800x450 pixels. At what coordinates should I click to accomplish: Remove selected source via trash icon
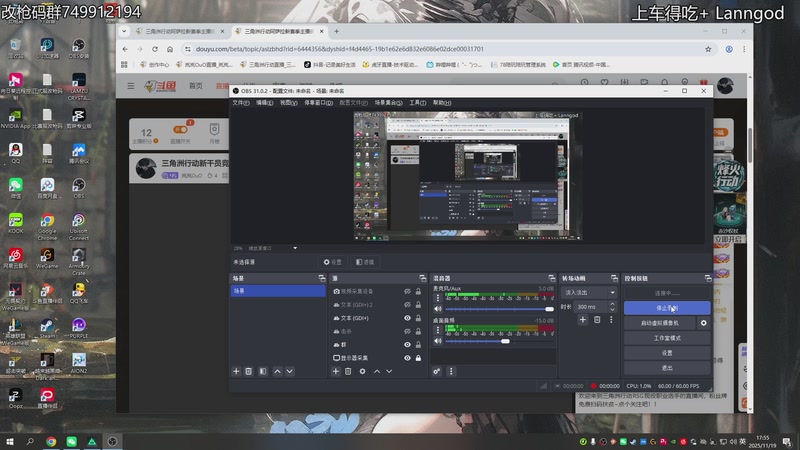[348, 371]
